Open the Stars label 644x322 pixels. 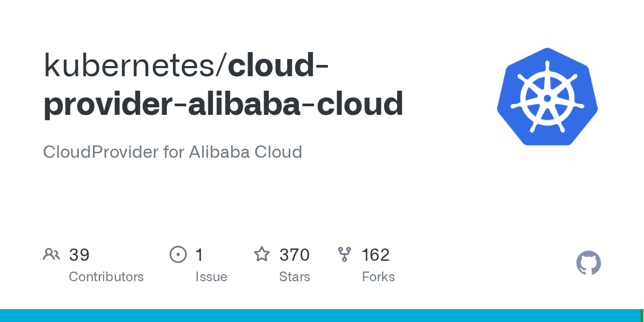(294, 277)
